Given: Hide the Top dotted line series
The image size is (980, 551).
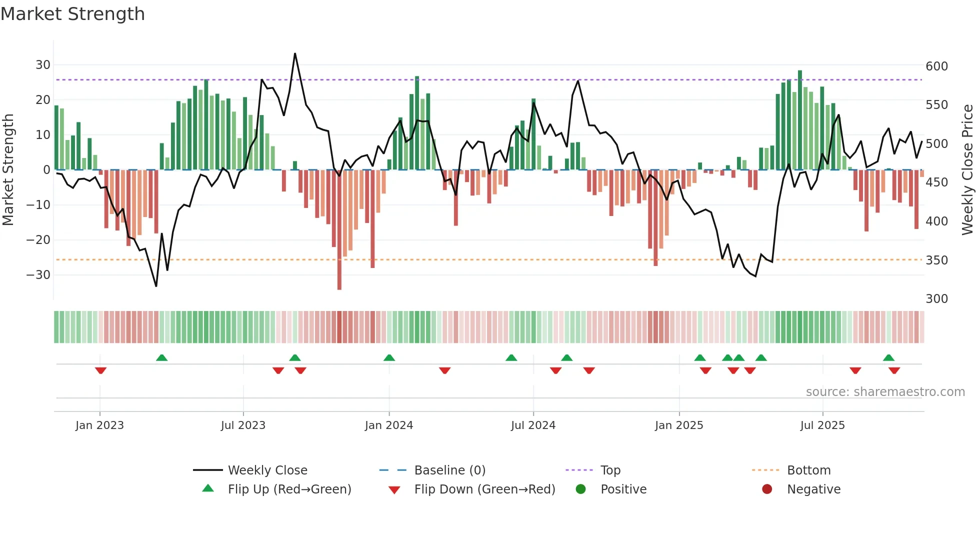Looking at the screenshot, I should click(x=610, y=470).
